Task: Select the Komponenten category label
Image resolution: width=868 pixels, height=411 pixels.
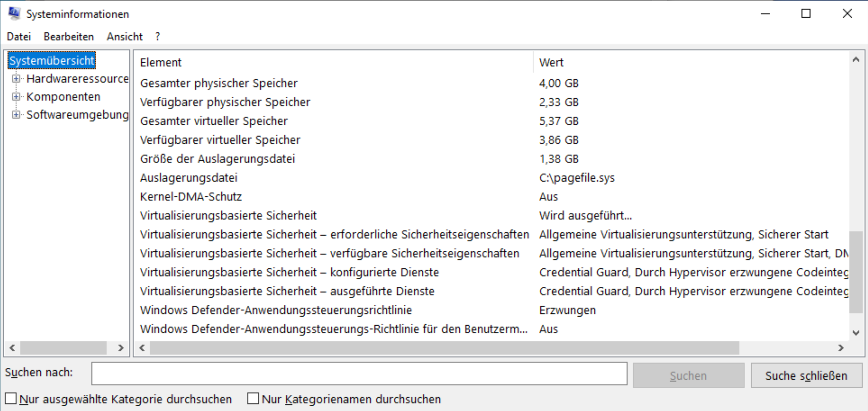Action: coord(63,97)
